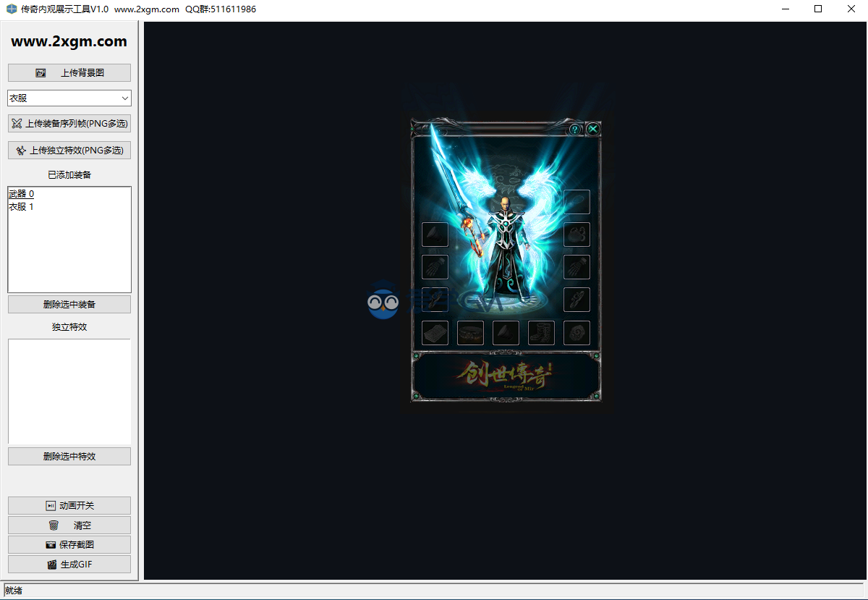Maximize the application window
The width and height of the screenshot is (868, 600).
[818, 9]
